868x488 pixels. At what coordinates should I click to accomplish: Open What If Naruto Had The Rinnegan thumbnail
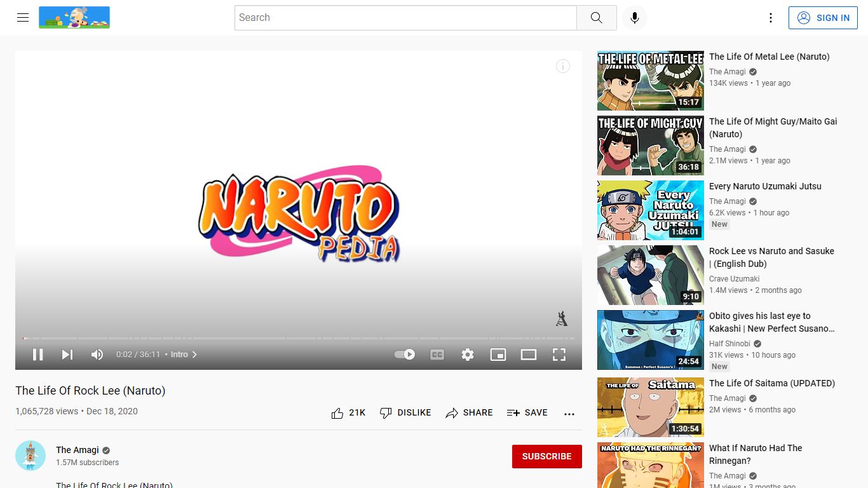coord(651,465)
